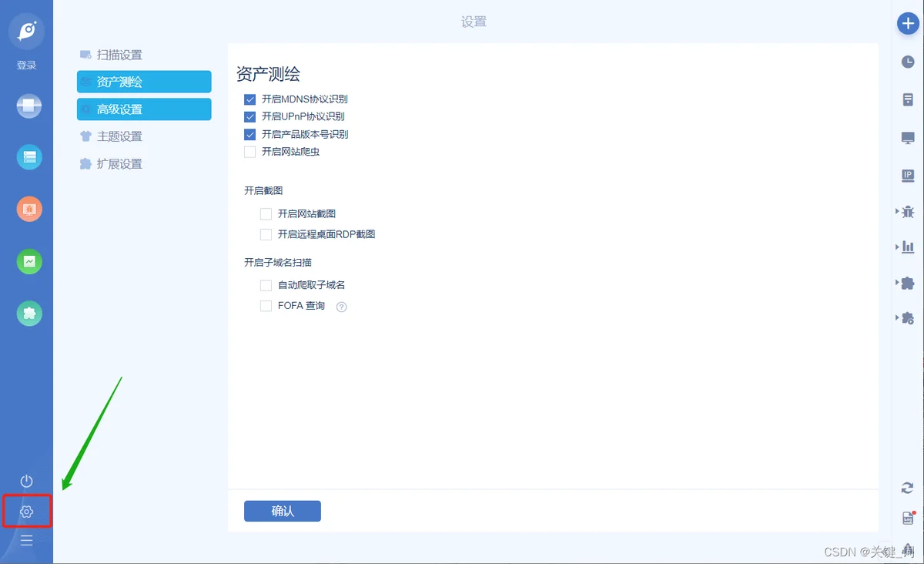Click the 确认 confirm button

pos(283,512)
